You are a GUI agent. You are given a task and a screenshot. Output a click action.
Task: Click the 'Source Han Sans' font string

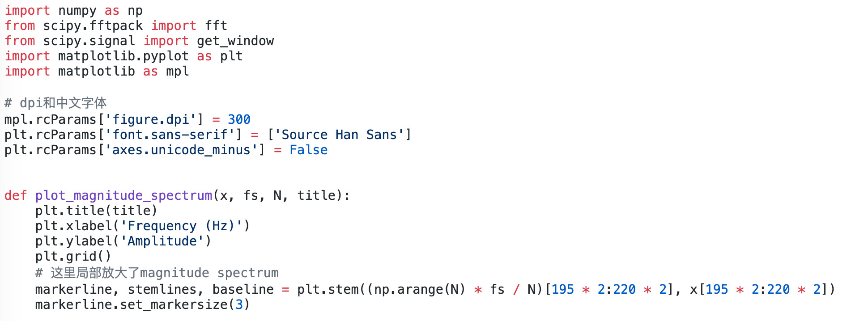coord(339,135)
